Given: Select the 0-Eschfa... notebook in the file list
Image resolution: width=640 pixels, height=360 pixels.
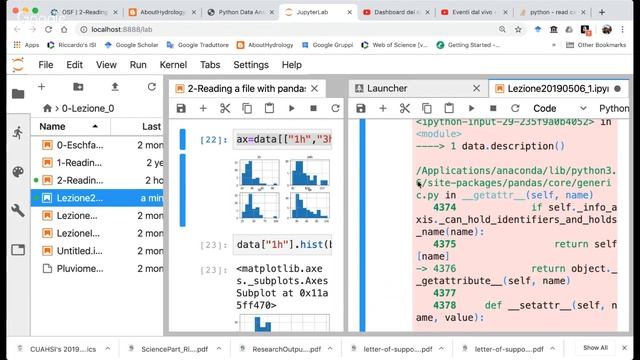Looking at the screenshot, I should point(97,145).
